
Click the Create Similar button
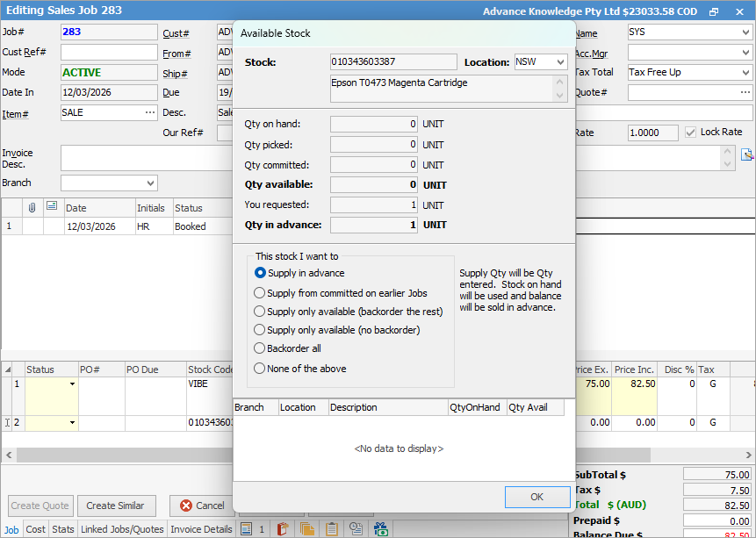coord(116,506)
